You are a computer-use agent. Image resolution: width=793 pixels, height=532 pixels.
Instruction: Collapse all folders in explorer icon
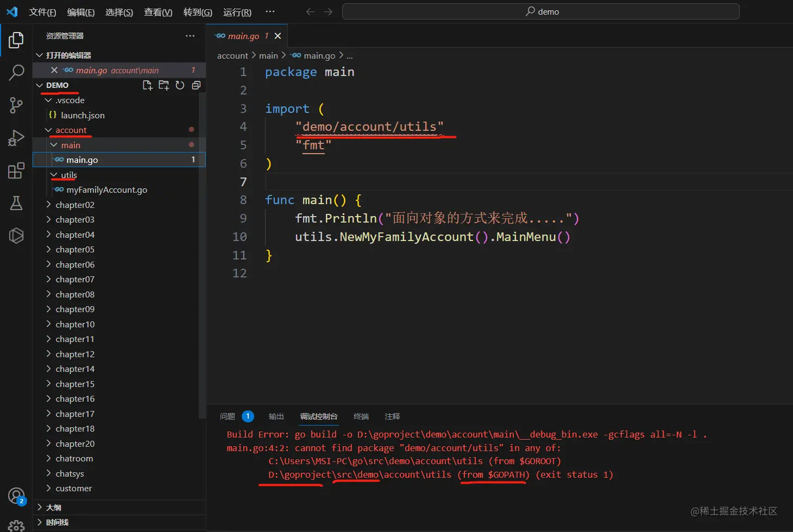[196, 85]
